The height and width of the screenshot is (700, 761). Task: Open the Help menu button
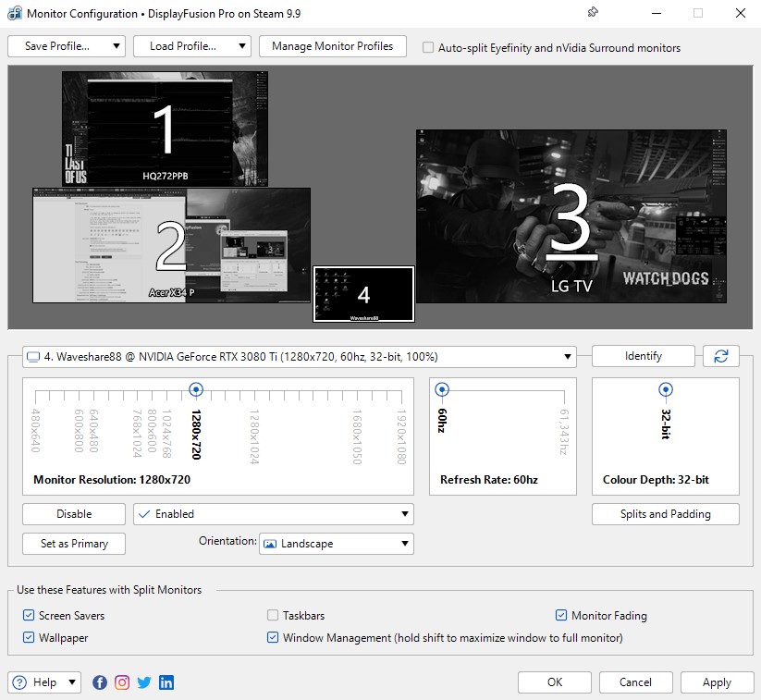(44, 682)
